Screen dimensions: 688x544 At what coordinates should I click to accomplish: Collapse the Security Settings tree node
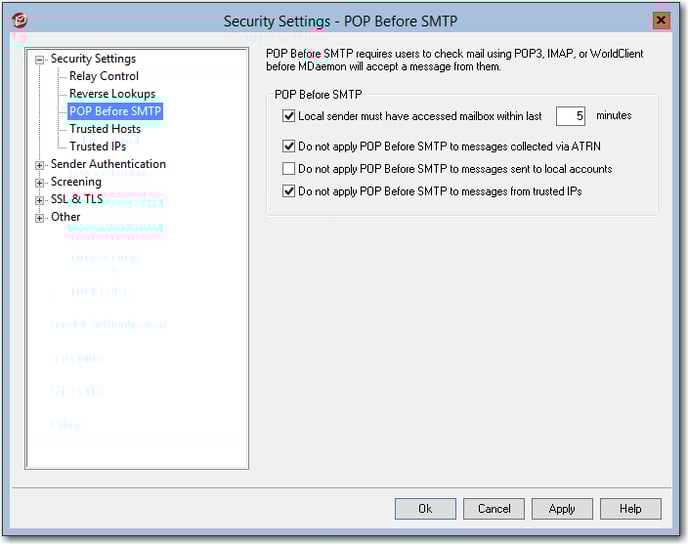(39, 60)
